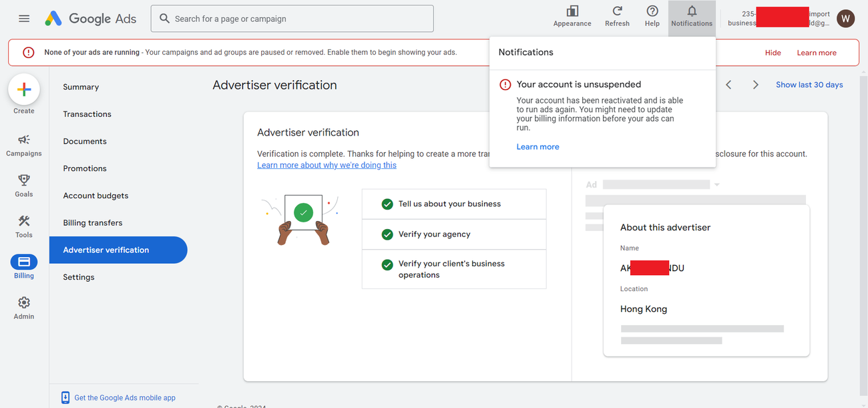Open the hamburger main menu

click(24, 19)
